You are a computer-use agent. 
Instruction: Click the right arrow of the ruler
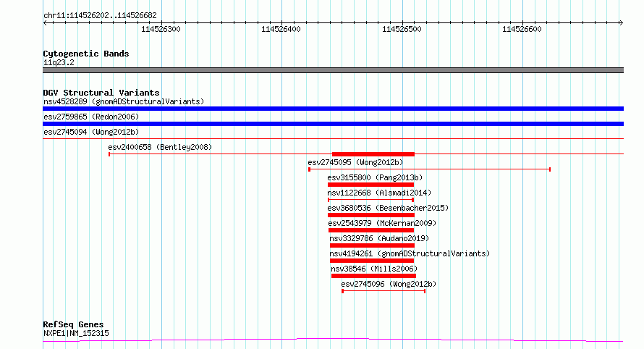coord(621,23)
